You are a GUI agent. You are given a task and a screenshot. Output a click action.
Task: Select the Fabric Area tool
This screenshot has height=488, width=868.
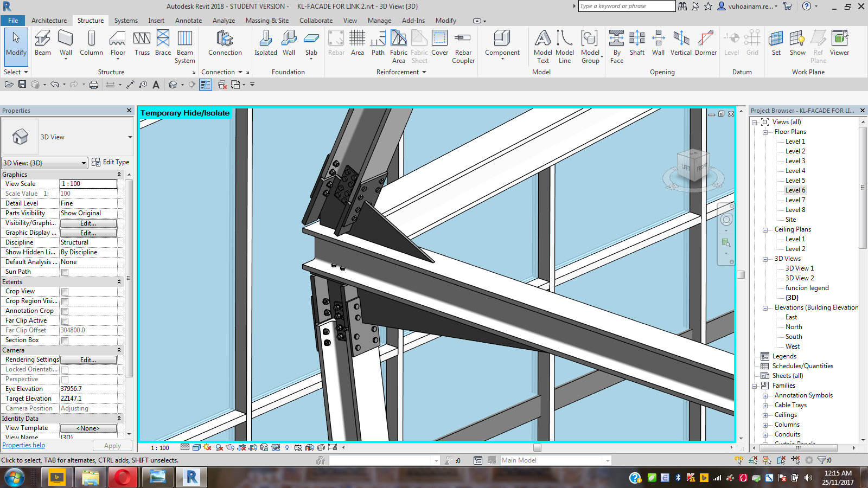pos(398,47)
